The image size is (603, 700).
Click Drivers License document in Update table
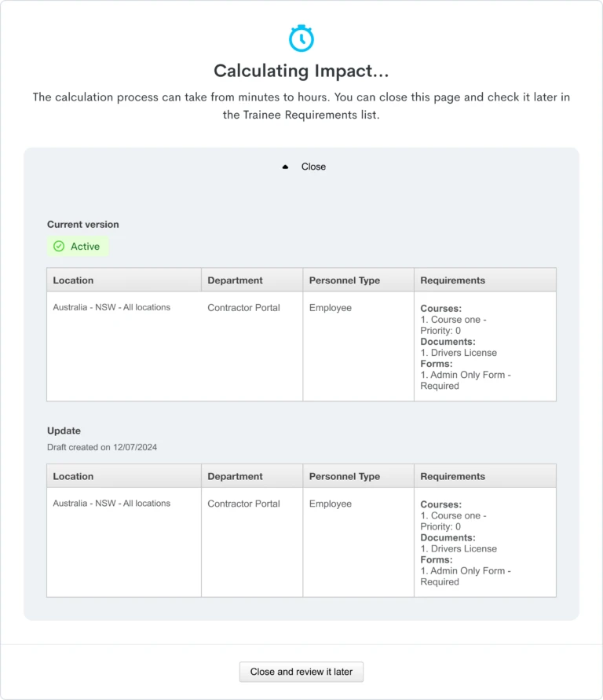pyautogui.click(x=459, y=548)
